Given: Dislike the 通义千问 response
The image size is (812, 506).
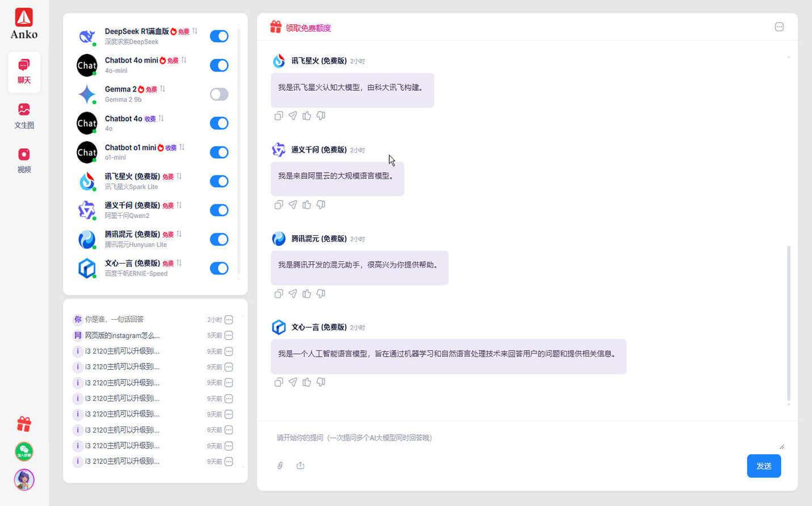Looking at the screenshot, I should [321, 204].
